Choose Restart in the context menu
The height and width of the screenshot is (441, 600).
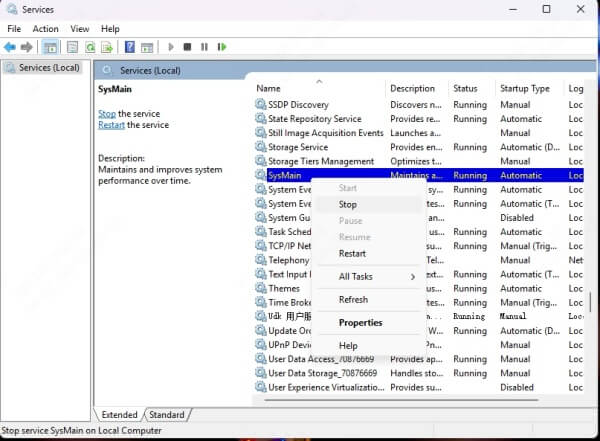tap(369, 253)
